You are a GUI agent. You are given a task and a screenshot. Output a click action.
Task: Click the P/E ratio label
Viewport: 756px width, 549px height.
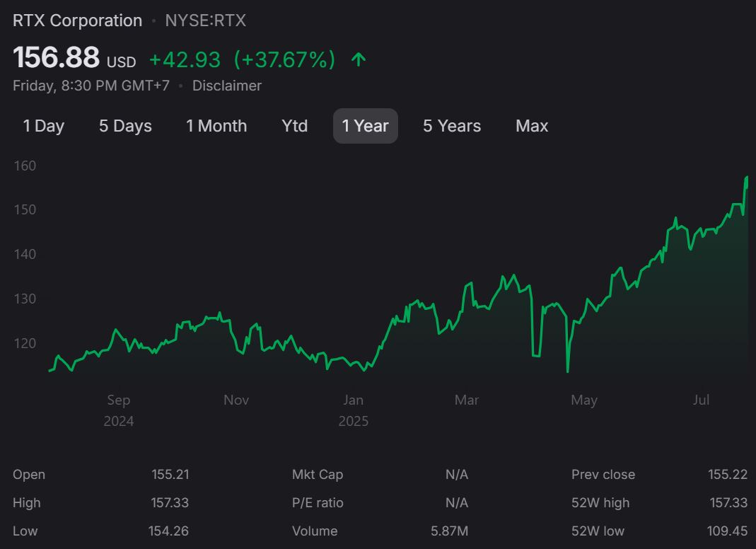(318, 503)
